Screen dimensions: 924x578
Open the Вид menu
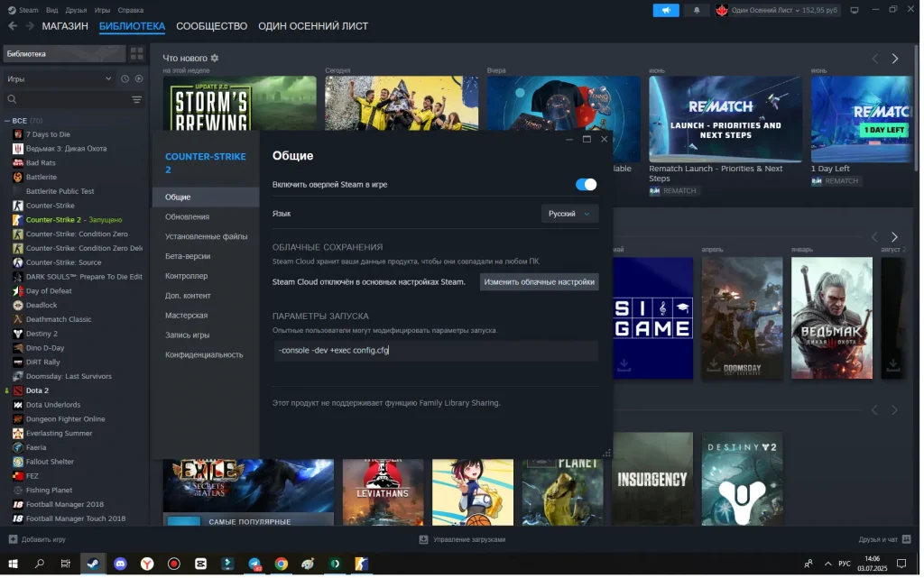[x=52, y=10]
